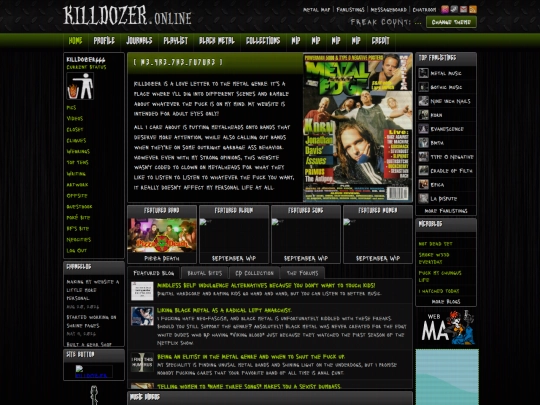Open the email envelope icon in the header
Image resolution: width=540 pixels, height=405 pixels.
click(464, 9)
